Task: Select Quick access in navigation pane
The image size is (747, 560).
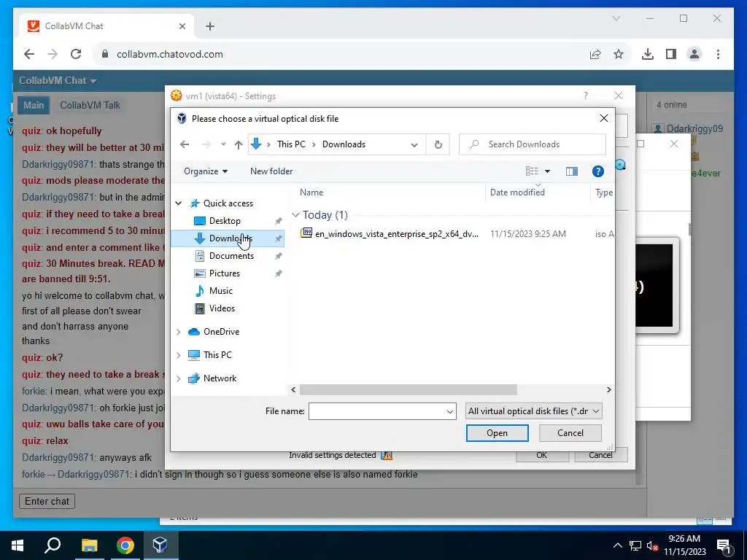Action: (x=228, y=203)
